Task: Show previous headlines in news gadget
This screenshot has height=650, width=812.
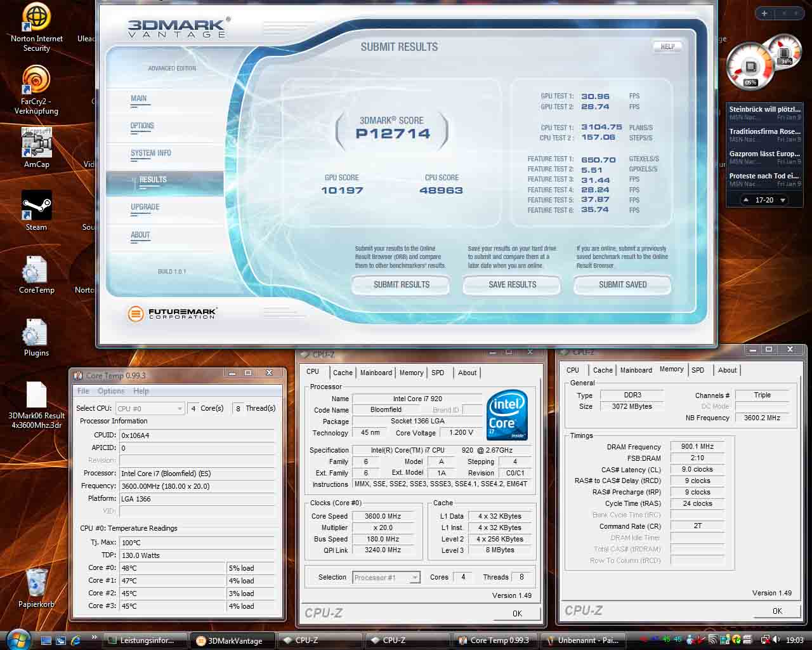Action: point(747,200)
